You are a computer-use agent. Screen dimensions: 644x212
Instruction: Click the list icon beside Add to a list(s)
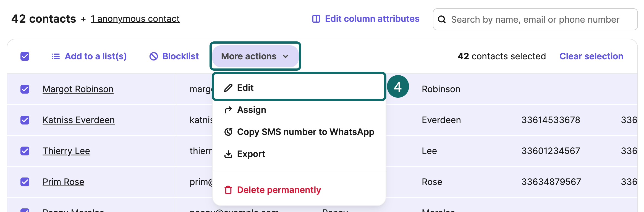(x=56, y=56)
